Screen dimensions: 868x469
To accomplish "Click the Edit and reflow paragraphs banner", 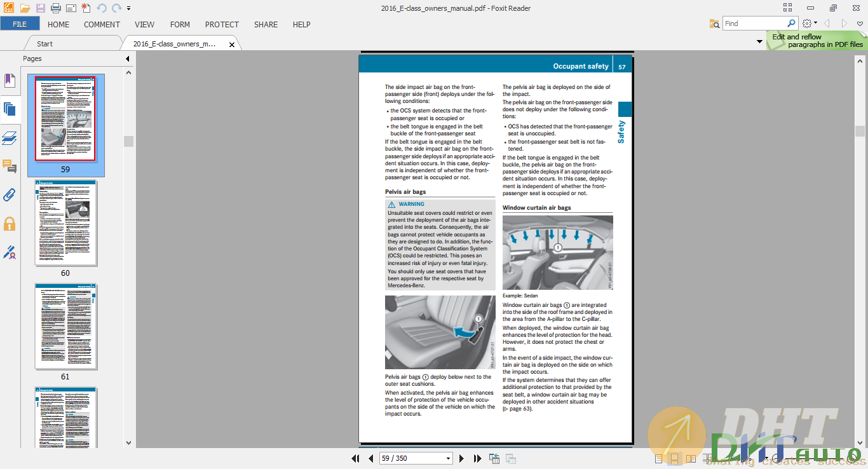I will [x=817, y=41].
